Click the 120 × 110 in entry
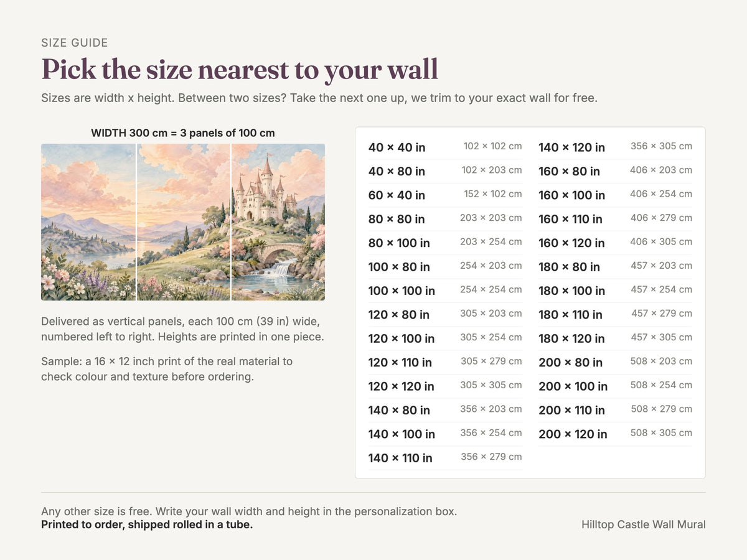The height and width of the screenshot is (560, 747). click(x=445, y=362)
